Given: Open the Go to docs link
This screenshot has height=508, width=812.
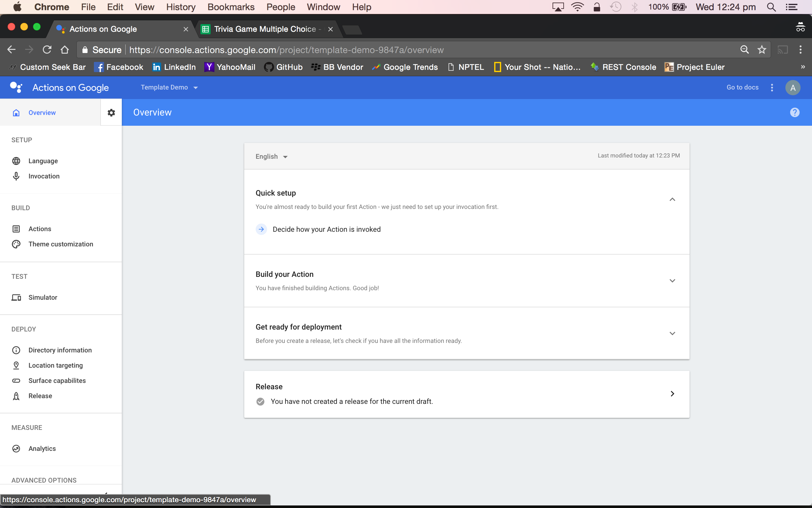Looking at the screenshot, I should point(742,87).
